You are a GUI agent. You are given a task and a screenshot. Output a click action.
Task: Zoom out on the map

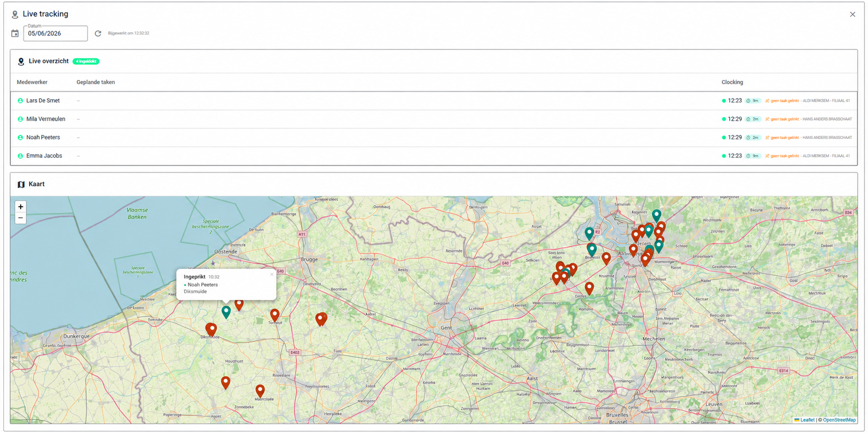[21, 218]
